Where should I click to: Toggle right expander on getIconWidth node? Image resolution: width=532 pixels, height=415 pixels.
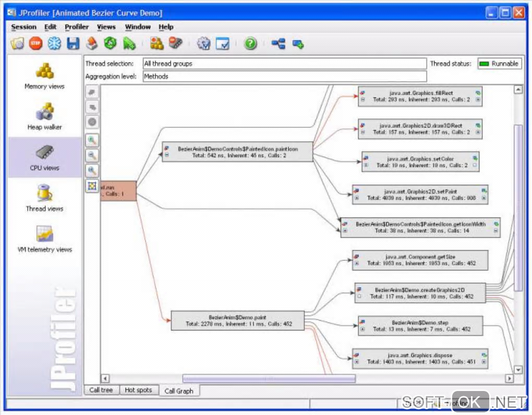click(x=495, y=230)
